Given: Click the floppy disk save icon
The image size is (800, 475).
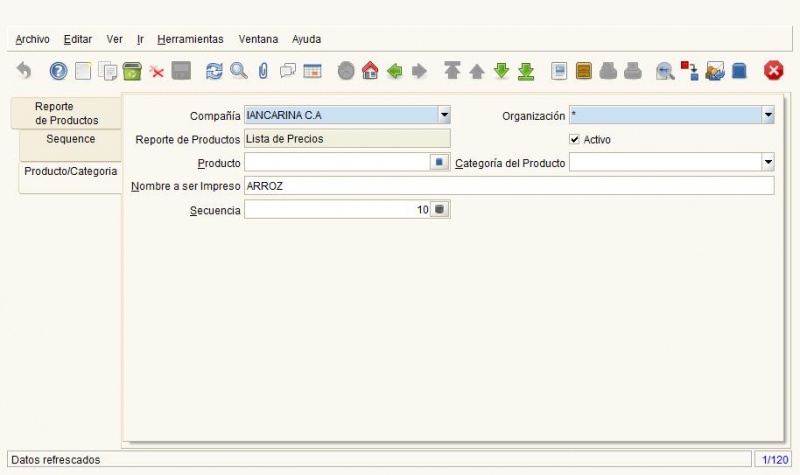Looking at the screenshot, I should (181, 70).
